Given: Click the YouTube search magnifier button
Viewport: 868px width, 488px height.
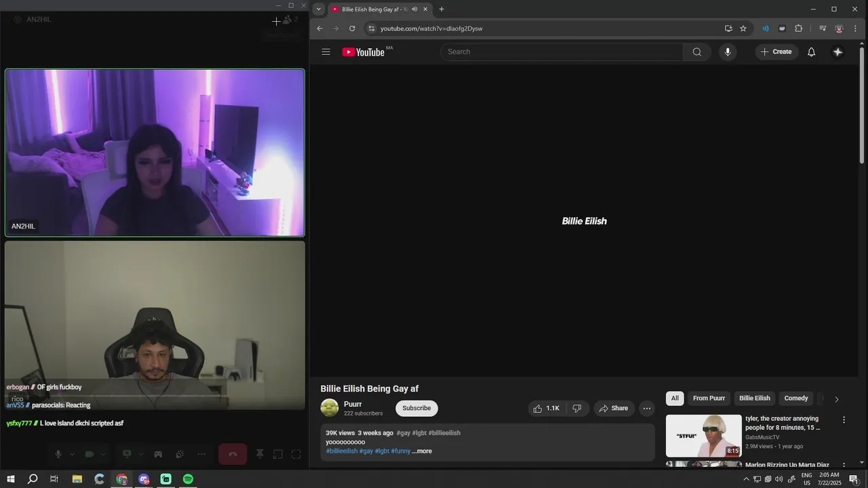Looking at the screenshot, I should tap(697, 52).
